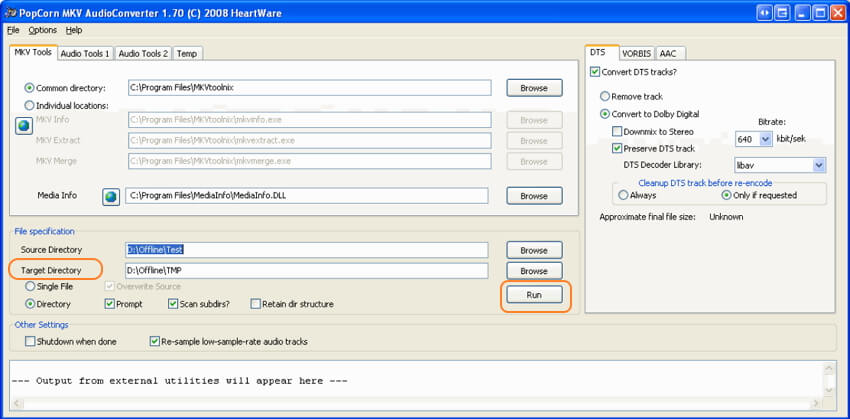Switch to MKV Tools tab
The width and height of the screenshot is (850, 419).
coord(34,53)
